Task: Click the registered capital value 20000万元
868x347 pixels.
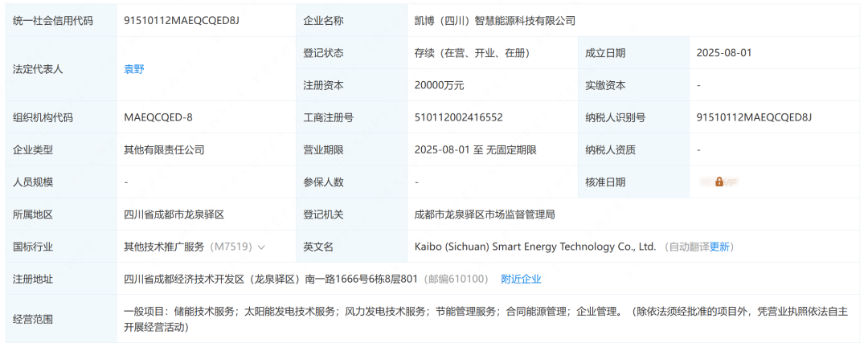Action: tap(439, 85)
